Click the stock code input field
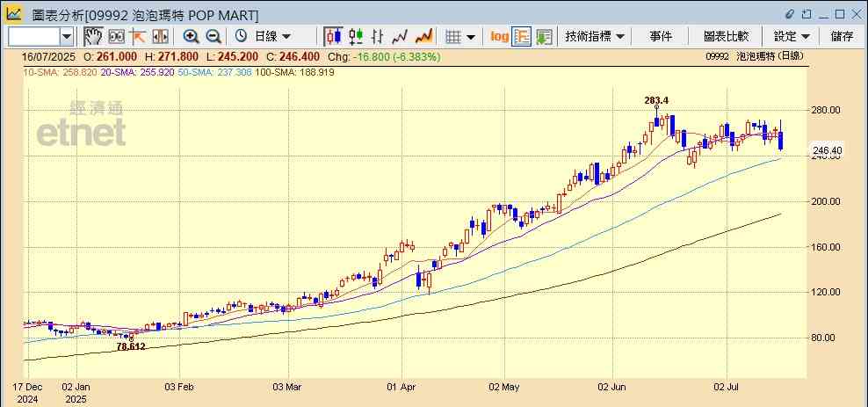This screenshot has height=407, width=868. pos(33,37)
